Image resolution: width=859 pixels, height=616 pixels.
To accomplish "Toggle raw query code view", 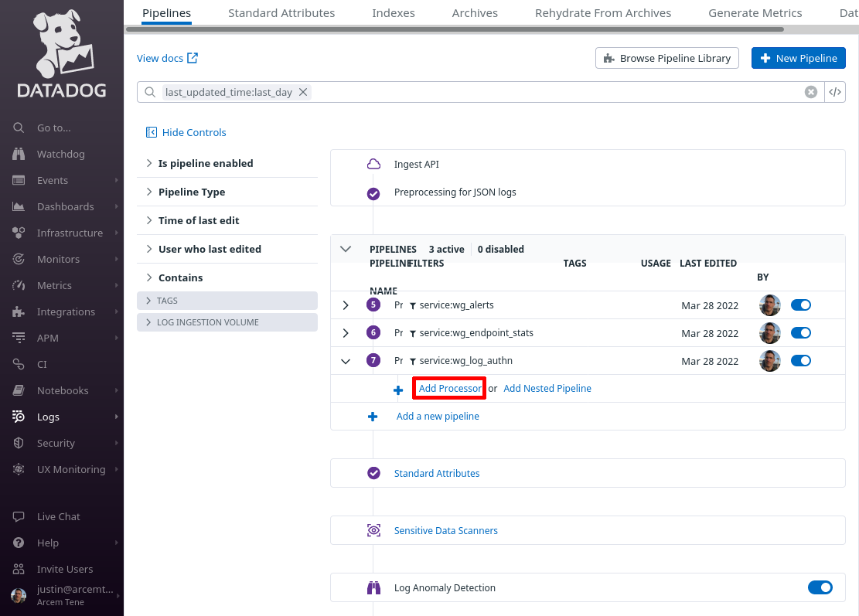I will pyautogui.click(x=835, y=92).
